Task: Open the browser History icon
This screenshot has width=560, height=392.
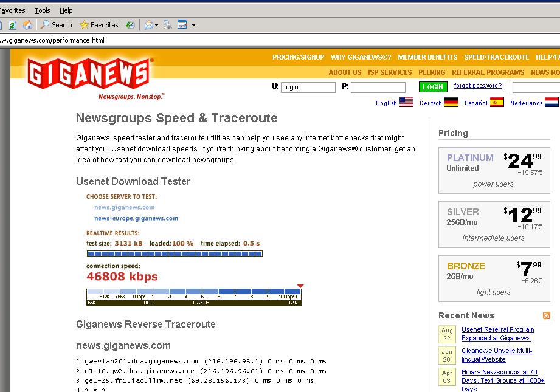Action: [x=130, y=25]
